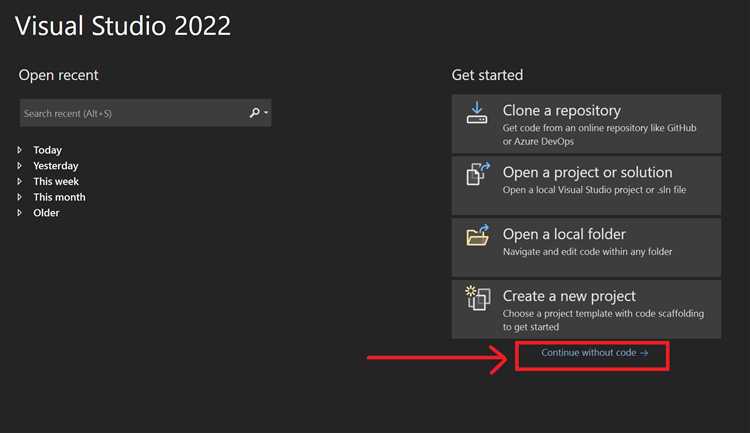Choose Open a local folder title
The height and width of the screenshot is (433, 750).
pos(564,234)
